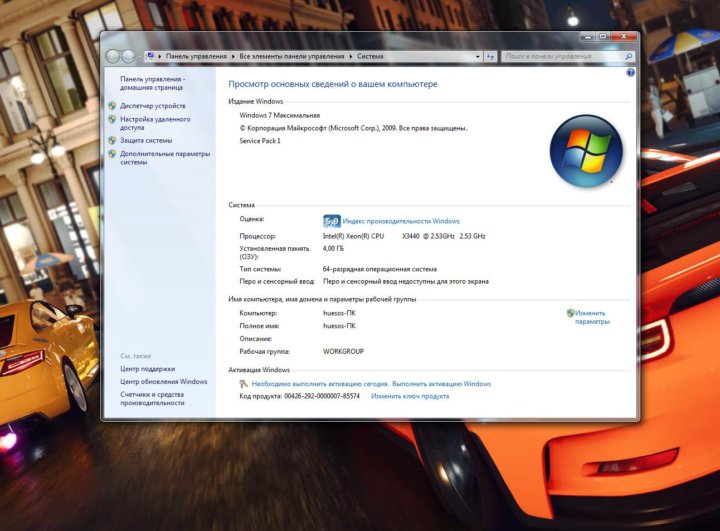Click the 5,9 performance score badge
720x531 pixels.
pyautogui.click(x=332, y=221)
